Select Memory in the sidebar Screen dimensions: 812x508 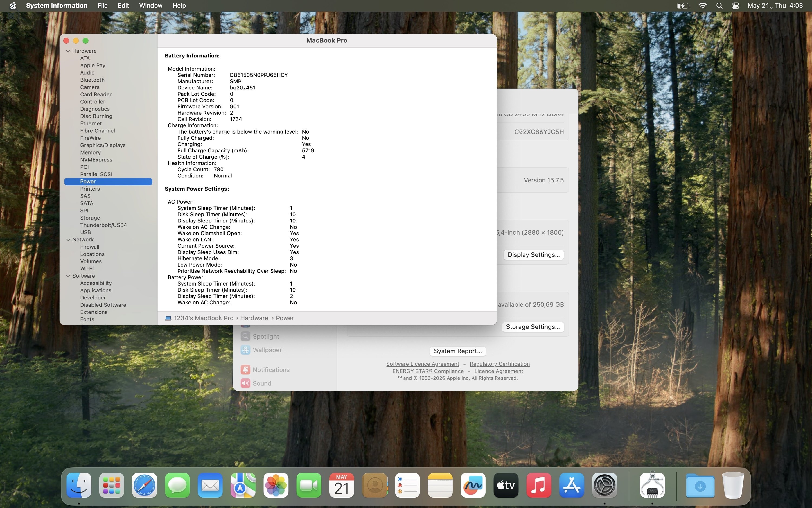(90, 153)
